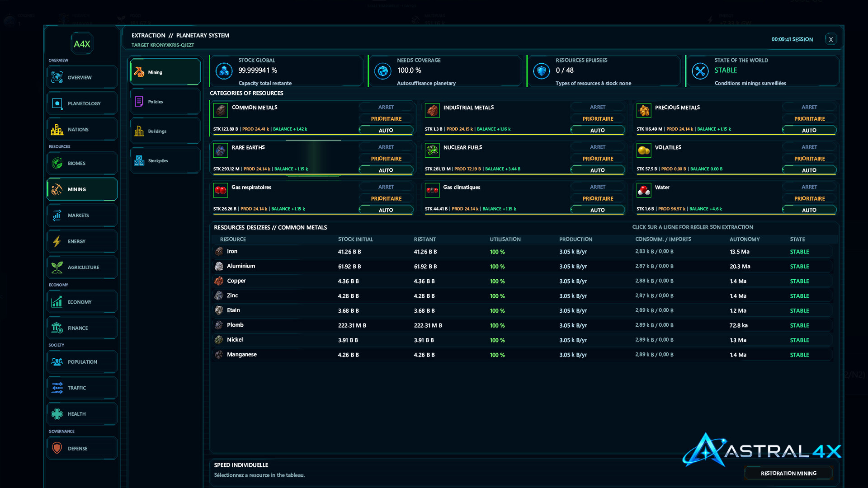Set Rare Earths to Prioritaire
Viewport: 868px width, 488px height.
pos(386,159)
